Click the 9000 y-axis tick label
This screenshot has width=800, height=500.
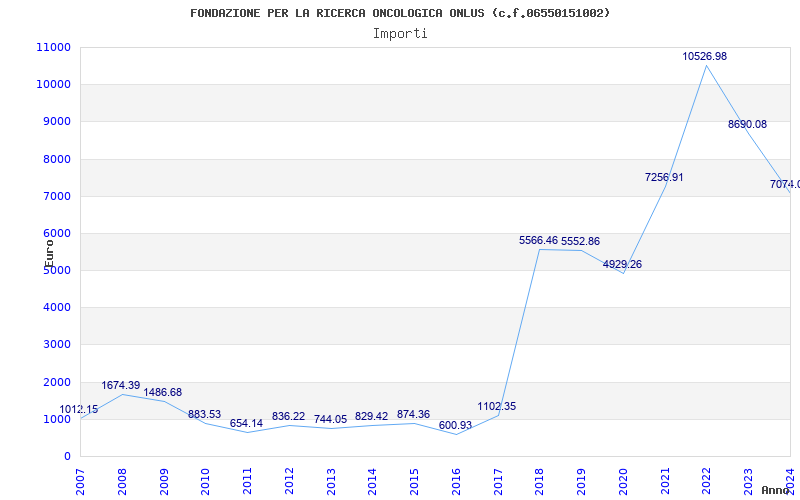(x=56, y=122)
